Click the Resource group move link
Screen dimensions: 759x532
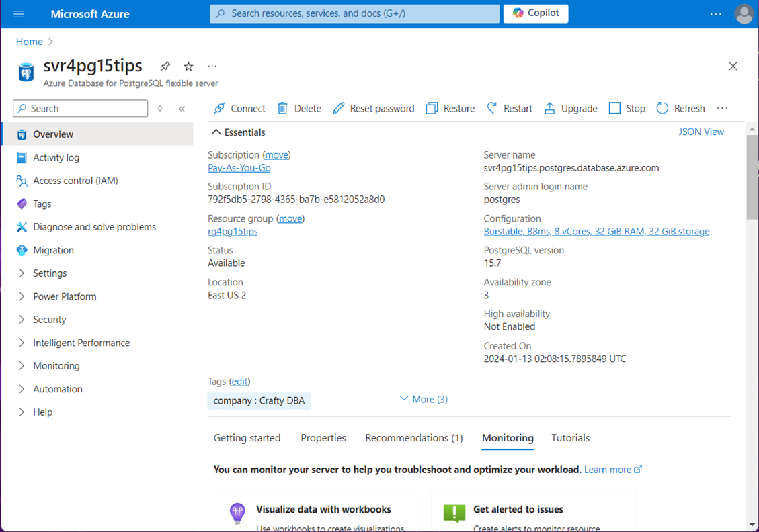[x=290, y=218]
